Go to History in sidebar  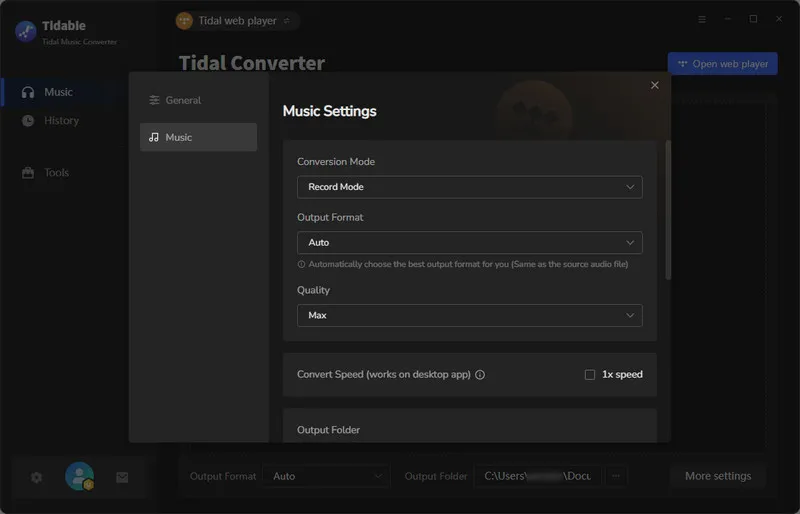61,120
